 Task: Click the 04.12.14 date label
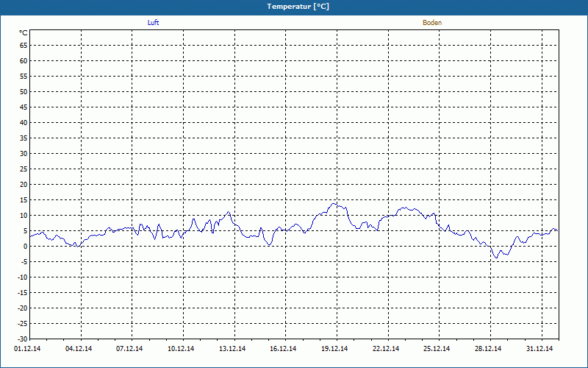[x=79, y=349]
